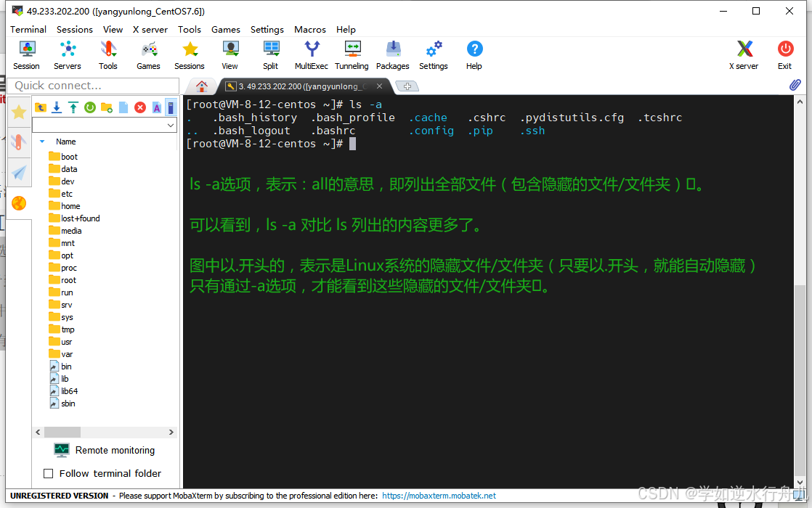Click the download selected files icon
The image size is (812, 508).
[x=57, y=107]
